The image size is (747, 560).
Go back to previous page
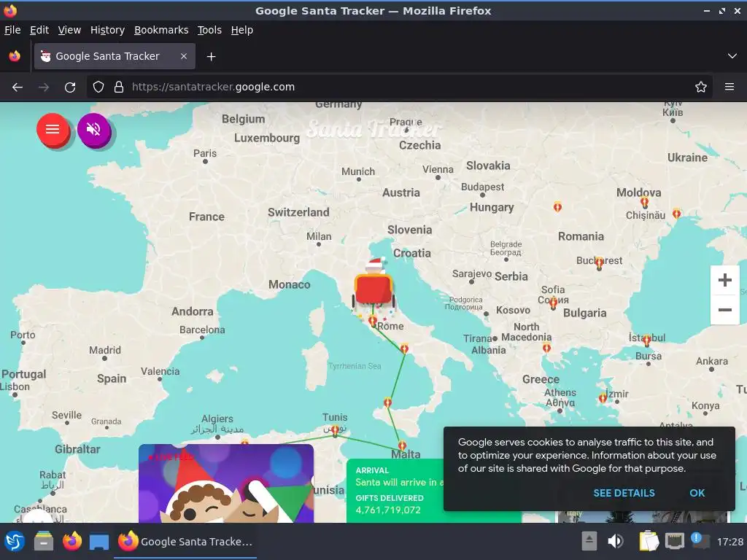[x=18, y=87]
